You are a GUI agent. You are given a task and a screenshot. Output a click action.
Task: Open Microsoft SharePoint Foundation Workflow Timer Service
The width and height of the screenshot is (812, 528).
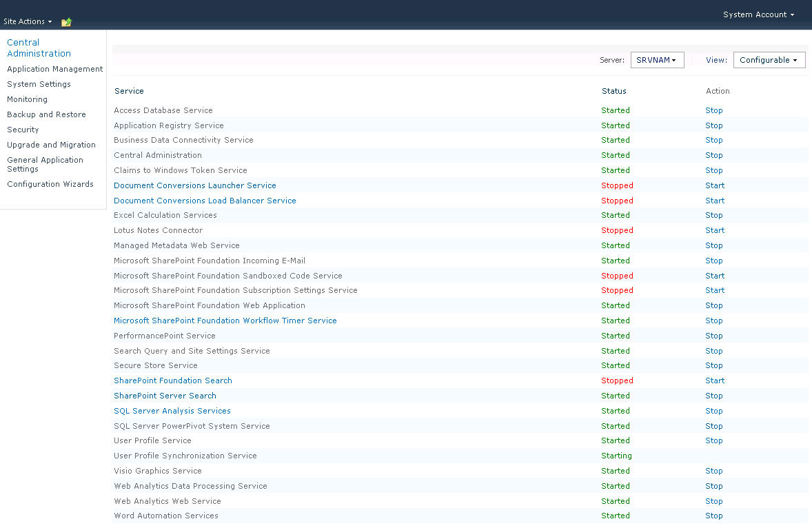pos(225,321)
